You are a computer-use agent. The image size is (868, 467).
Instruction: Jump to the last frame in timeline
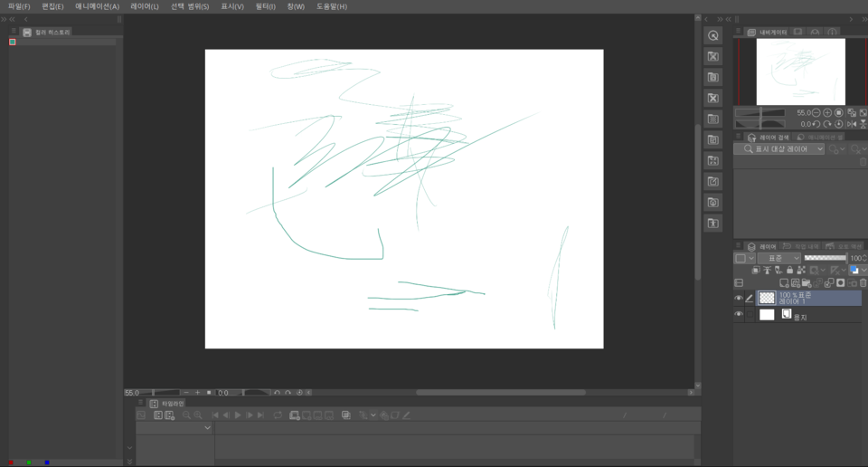pos(260,415)
